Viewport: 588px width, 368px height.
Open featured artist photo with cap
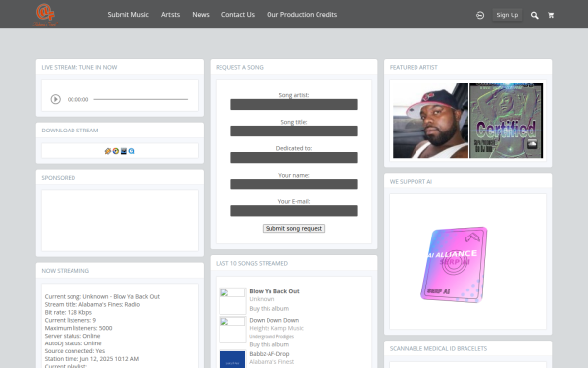coord(430,121)
